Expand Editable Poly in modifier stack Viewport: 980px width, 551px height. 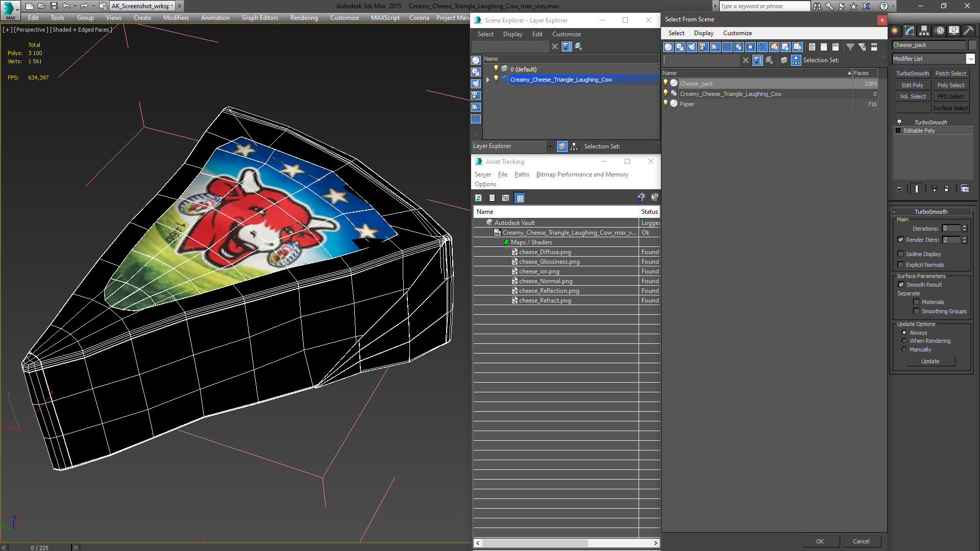point(898,131)
